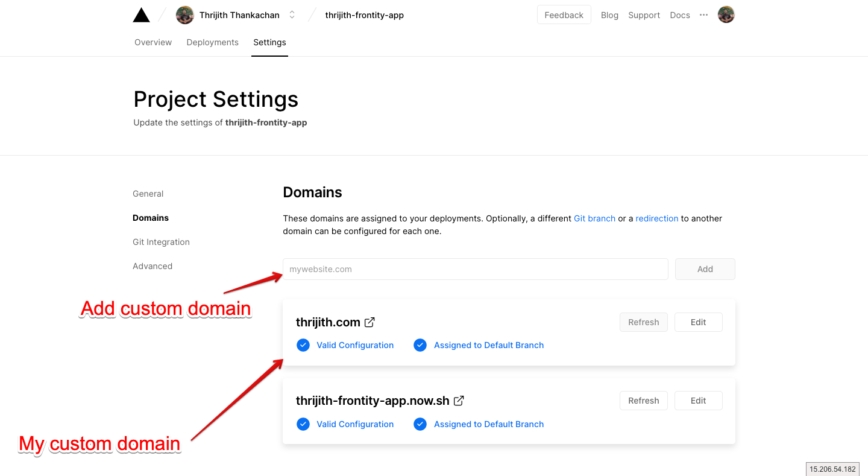Click Refresh for thrijith-frontity-app.now.sh

point(644,401)
